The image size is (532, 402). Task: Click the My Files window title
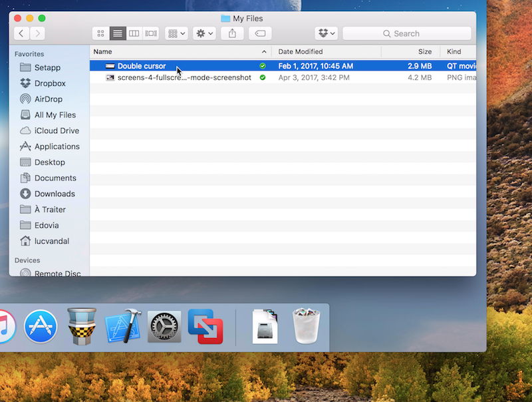(247, 19)
